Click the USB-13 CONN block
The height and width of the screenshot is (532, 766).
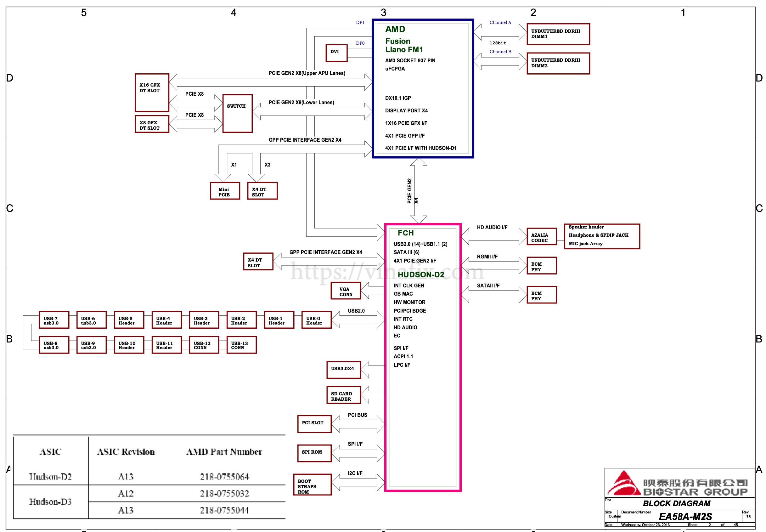(x=241, y=345)
